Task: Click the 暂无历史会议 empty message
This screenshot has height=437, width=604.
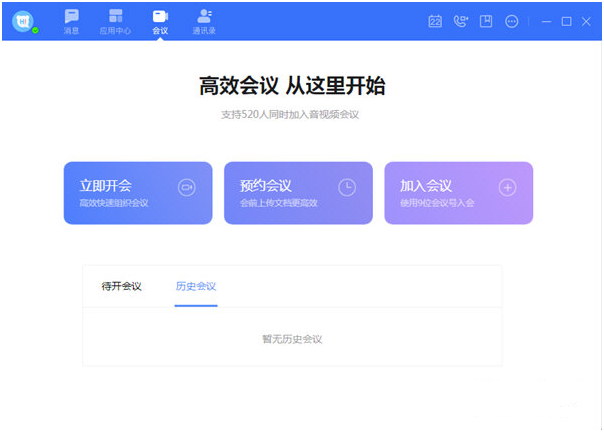Action: [x=292, y=339]
